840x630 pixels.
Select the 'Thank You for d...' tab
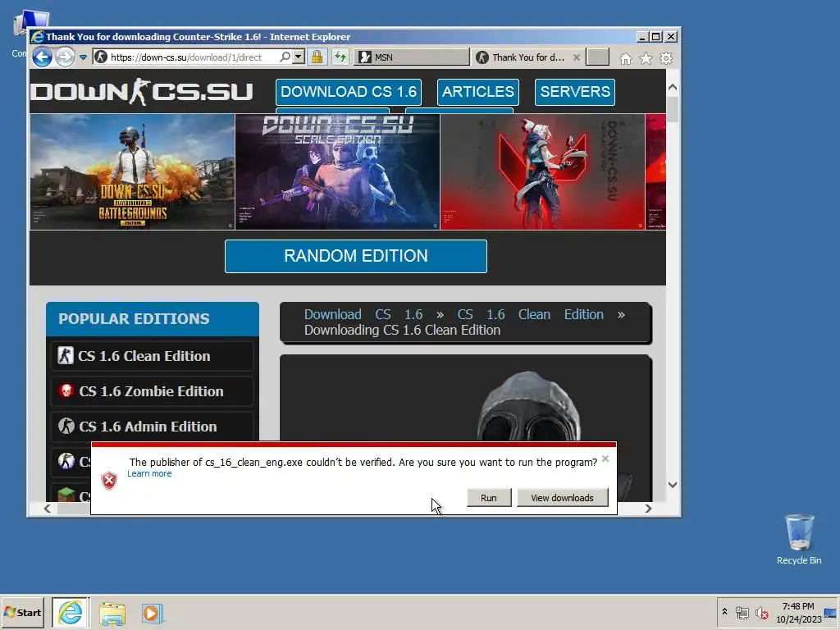[x=523, y=57]
